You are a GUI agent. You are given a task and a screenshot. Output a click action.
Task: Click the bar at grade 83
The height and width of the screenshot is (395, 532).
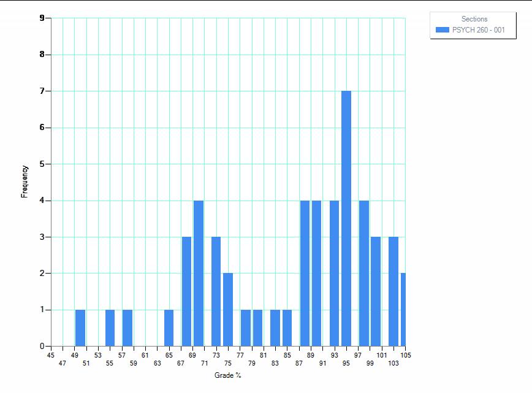275,328
